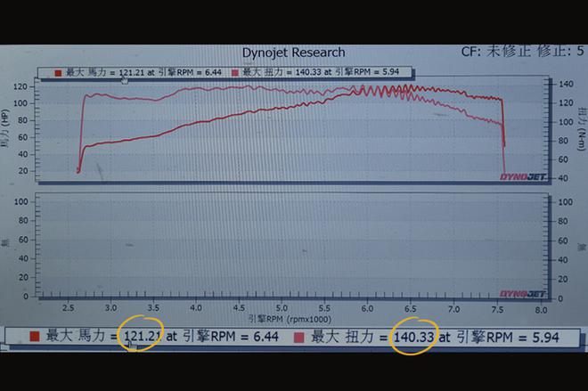The height and width of the screenshot is (391, 588).
Task: Click the 4.0 tick on RPM axis
Action: coord(196,308)
